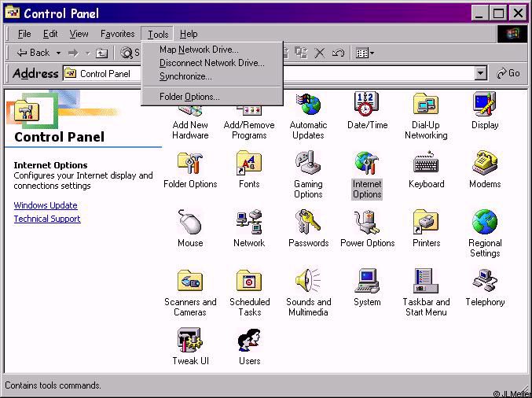Expand the Address bar dropdown arrow
This screenshot has width=532, height=398.
coord(480,73)
